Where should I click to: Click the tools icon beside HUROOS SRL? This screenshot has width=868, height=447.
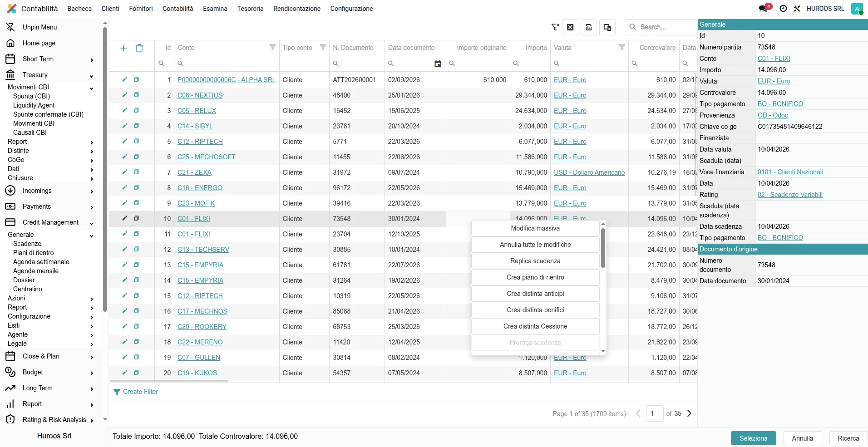point(797,9)
